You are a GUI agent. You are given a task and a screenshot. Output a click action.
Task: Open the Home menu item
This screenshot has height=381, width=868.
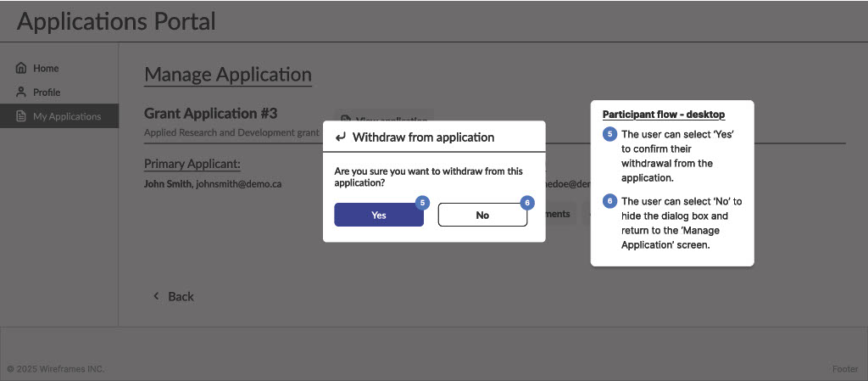(x=46, y=68)
